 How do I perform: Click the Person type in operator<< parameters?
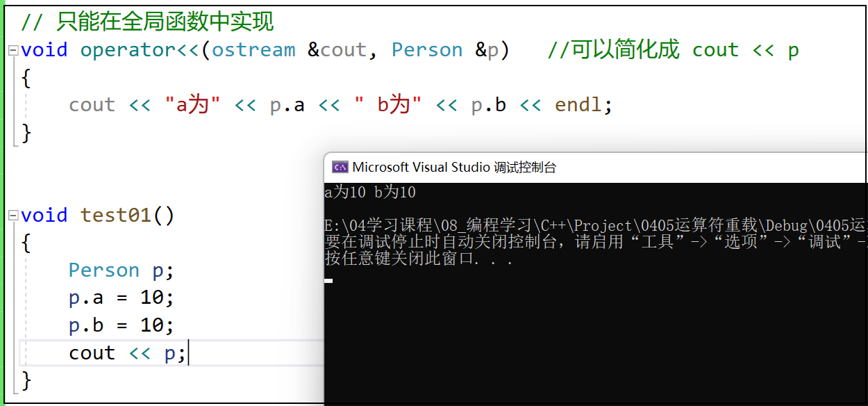pyautogui.click(x=426, y=50)
